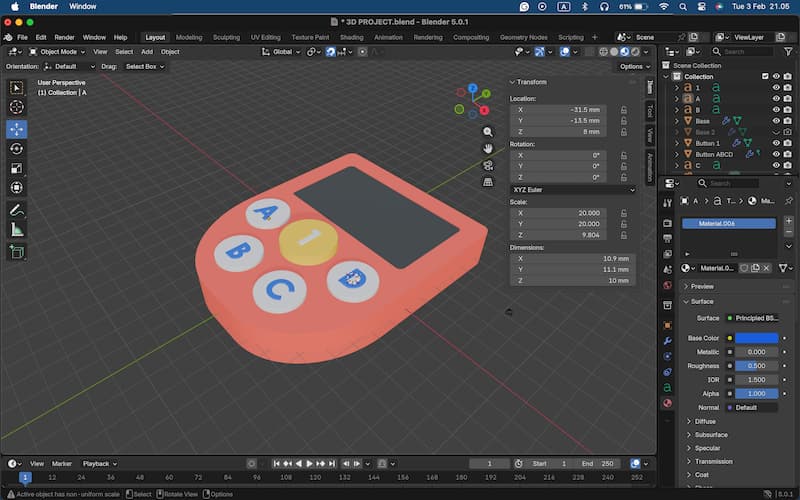Activate the Scale tool
Screen dimensions: 800x500
pos(17,168)
